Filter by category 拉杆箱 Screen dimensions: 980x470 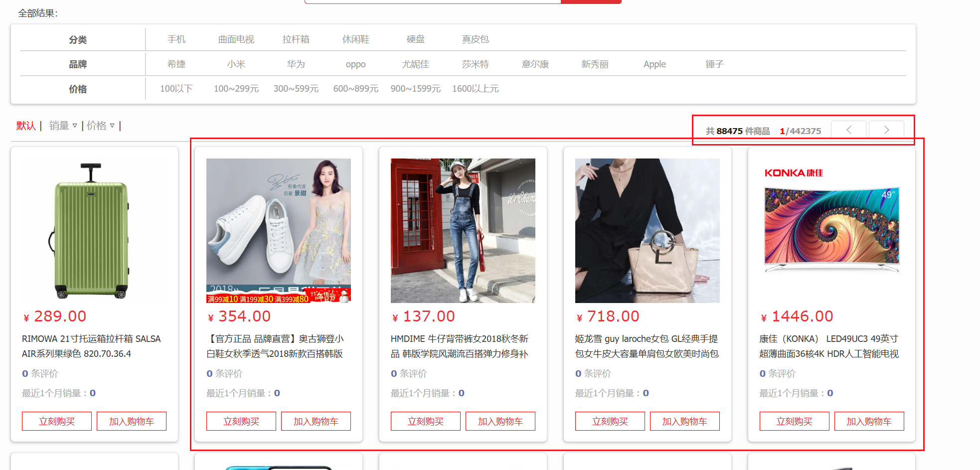click(296, 39)
